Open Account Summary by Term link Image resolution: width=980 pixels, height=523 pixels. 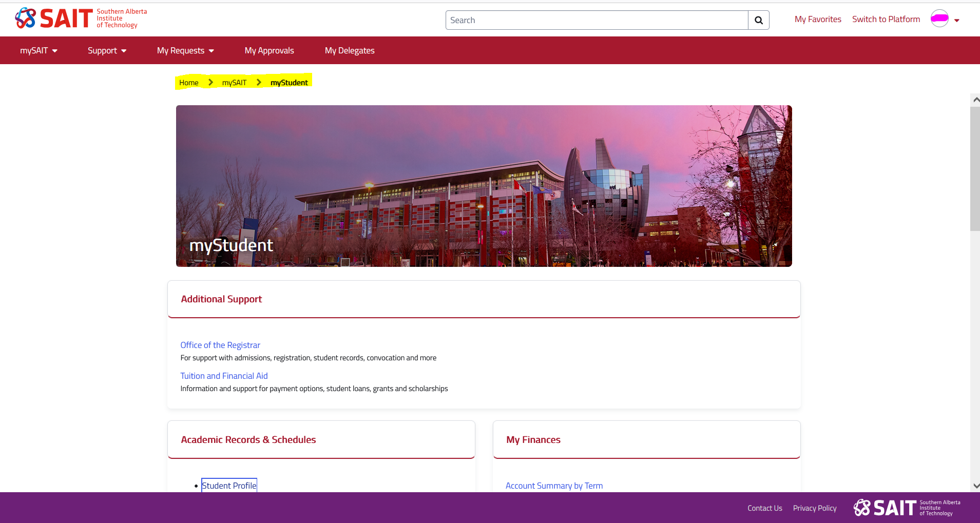tap(554, 486)
